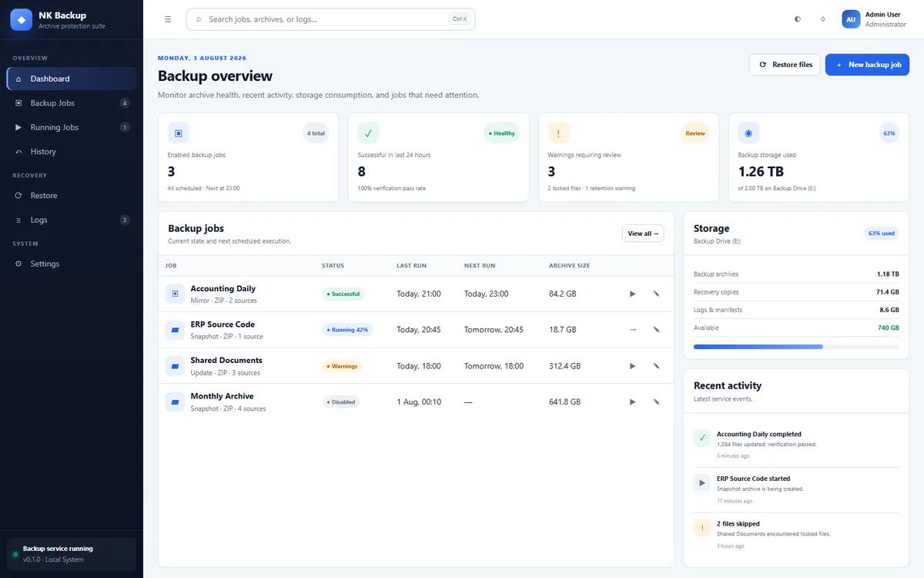Click the Restore files button

click(x=785, y=65)
